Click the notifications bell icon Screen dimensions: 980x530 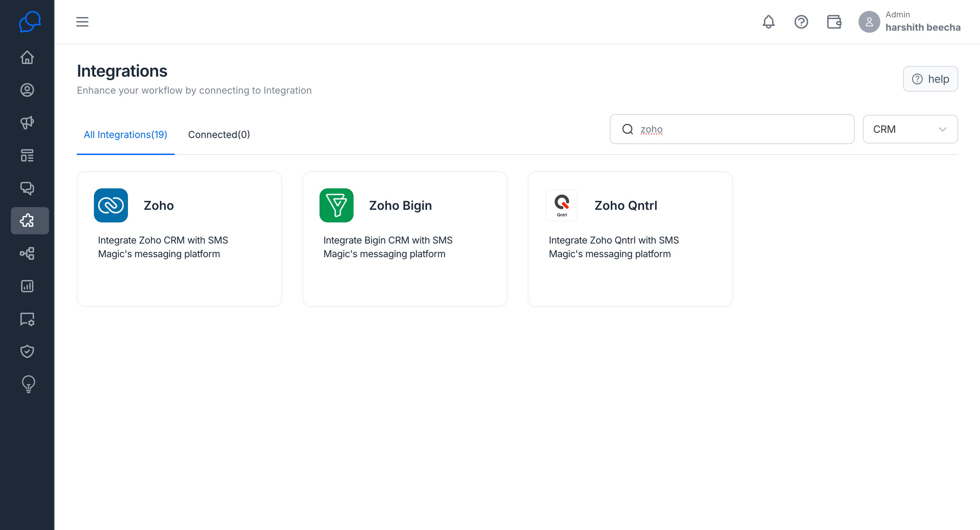[x=768, y=22]
